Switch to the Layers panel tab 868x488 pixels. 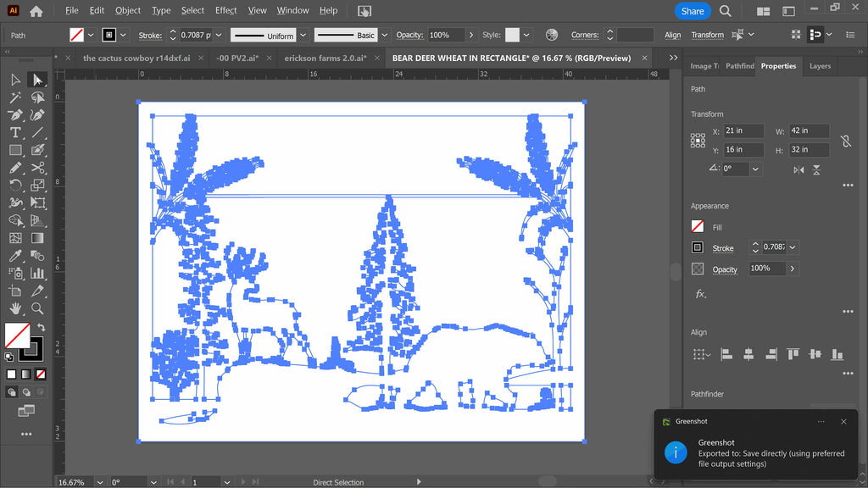(820, 66)
